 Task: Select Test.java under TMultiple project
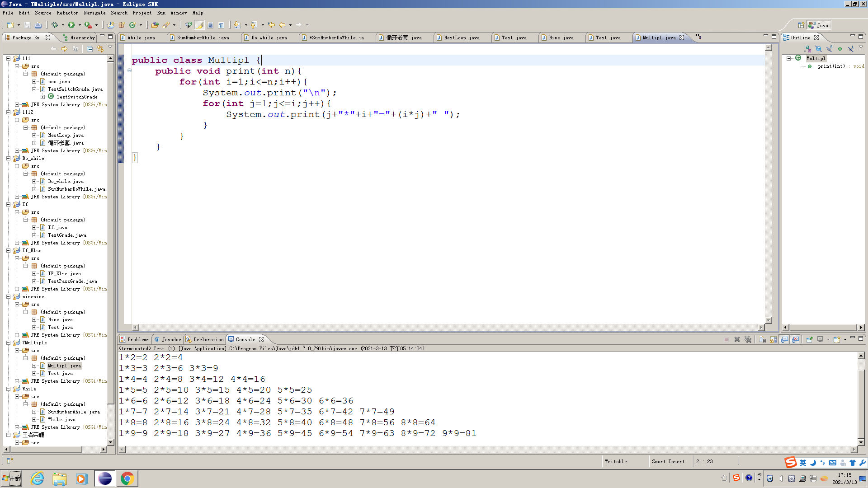(x=60, y=373)
